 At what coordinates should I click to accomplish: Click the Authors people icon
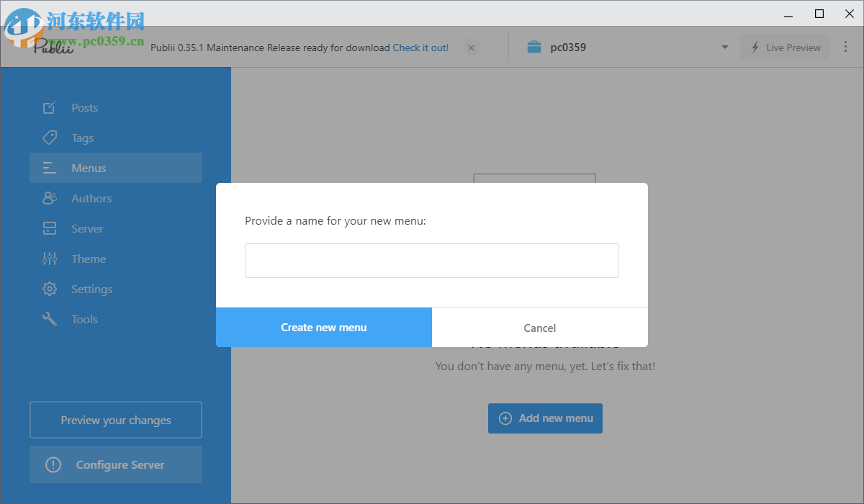[49, 198]
